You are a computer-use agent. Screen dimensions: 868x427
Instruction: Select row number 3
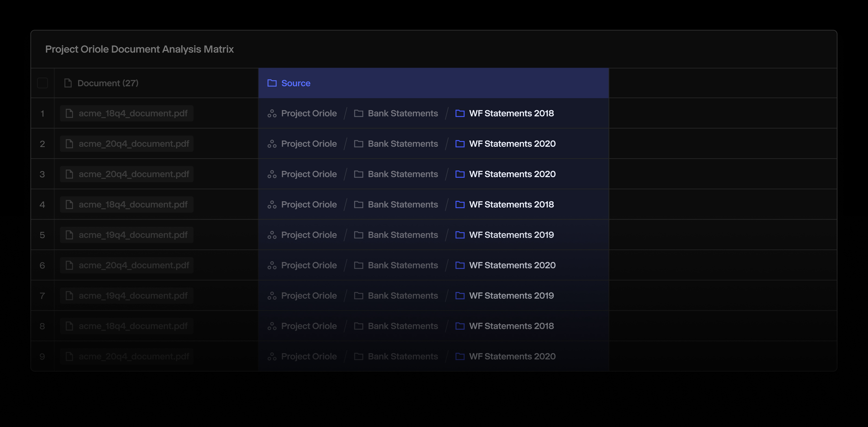point(42,174)
